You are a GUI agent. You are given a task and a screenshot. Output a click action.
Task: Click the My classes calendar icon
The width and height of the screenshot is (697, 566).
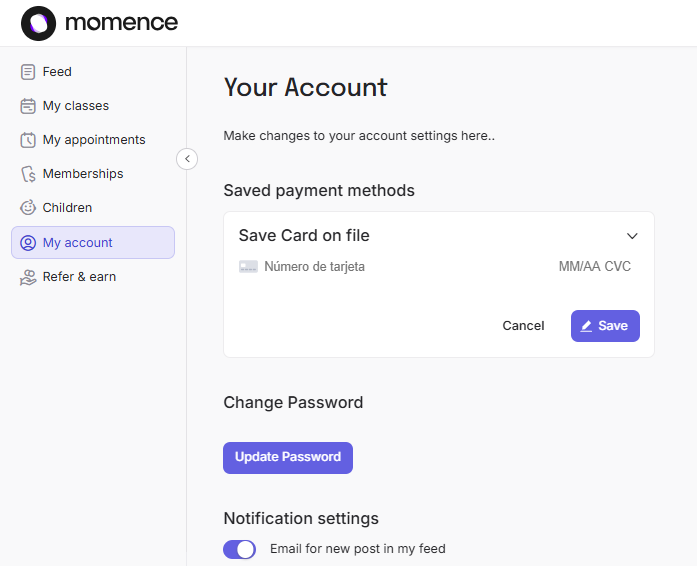pos(28,106)
